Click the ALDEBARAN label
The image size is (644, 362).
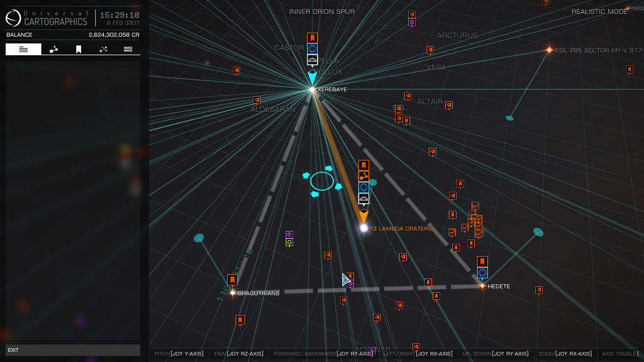tap(273, 109)
